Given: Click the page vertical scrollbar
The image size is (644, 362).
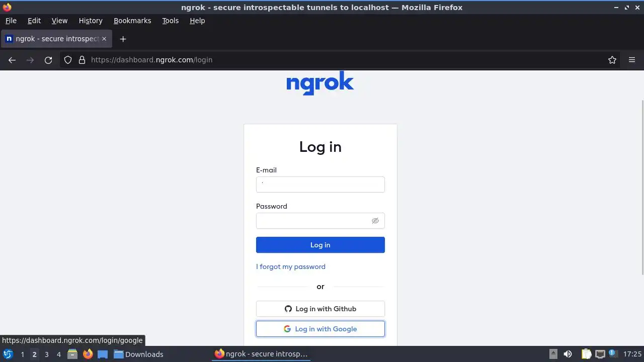Looking at the screenshot, I should click(642, 187).
